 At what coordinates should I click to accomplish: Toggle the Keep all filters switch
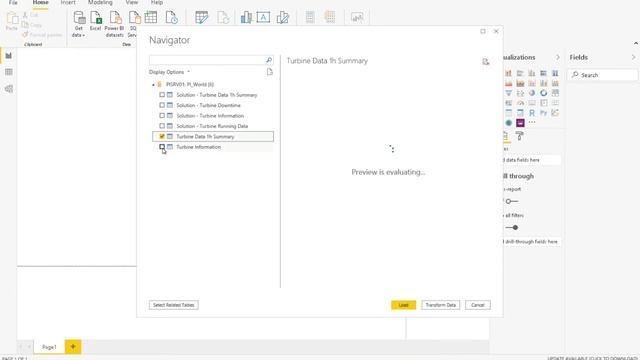(x=511, y=227)
